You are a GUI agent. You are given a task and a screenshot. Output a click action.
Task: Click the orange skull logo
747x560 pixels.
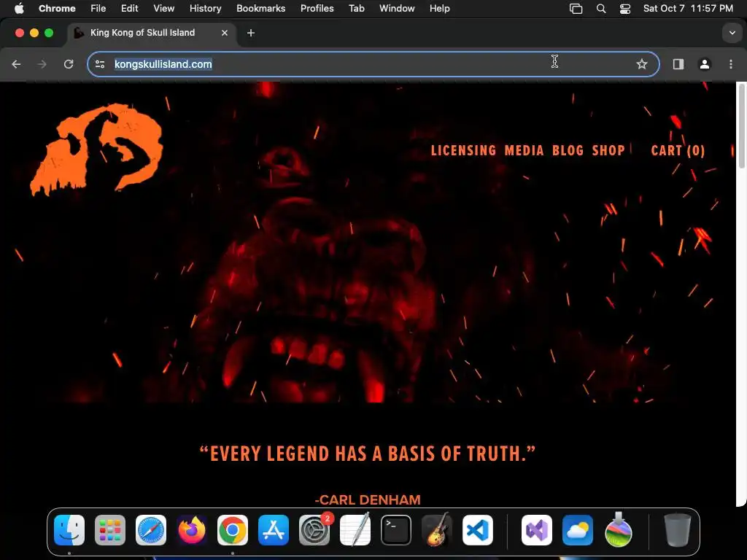(97, 149)
